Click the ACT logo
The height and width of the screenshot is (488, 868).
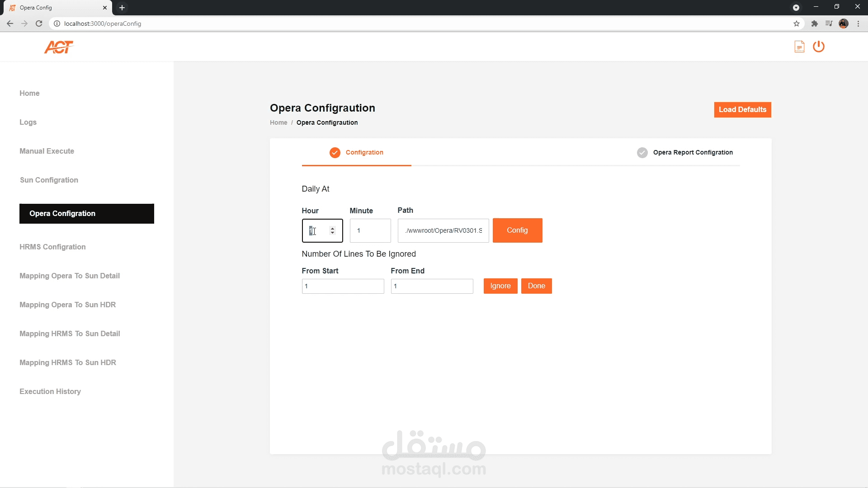tap(59, 47)
